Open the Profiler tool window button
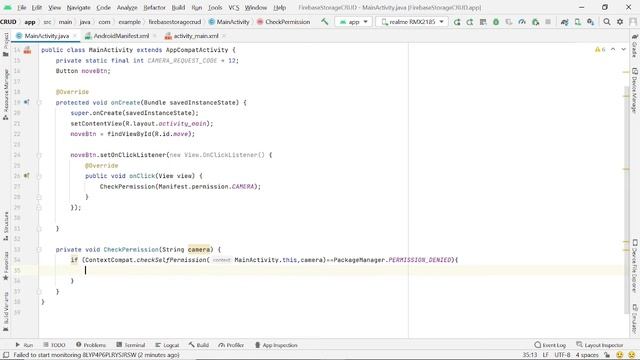The width and height of the screenshot is (640, 360). point(231,345)
